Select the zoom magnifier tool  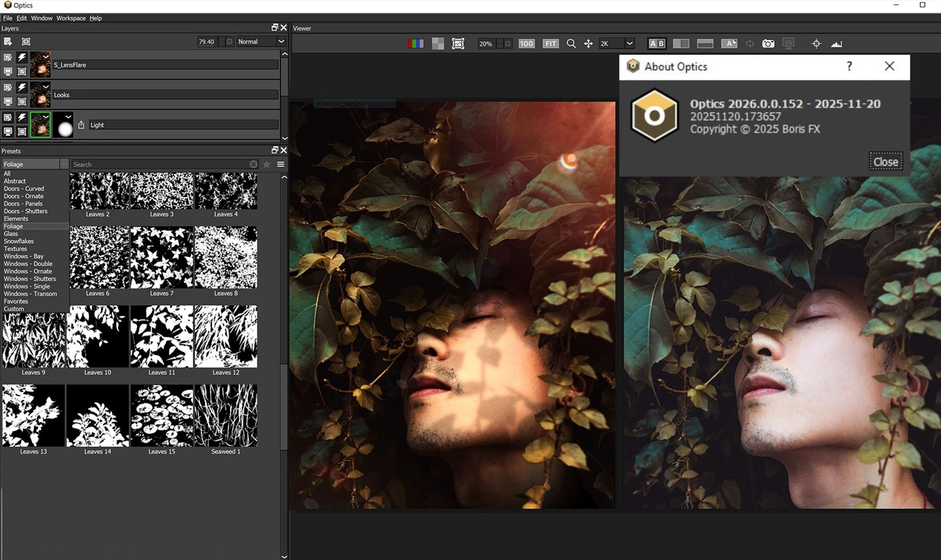pyautogui.click(x=571, y=43)
